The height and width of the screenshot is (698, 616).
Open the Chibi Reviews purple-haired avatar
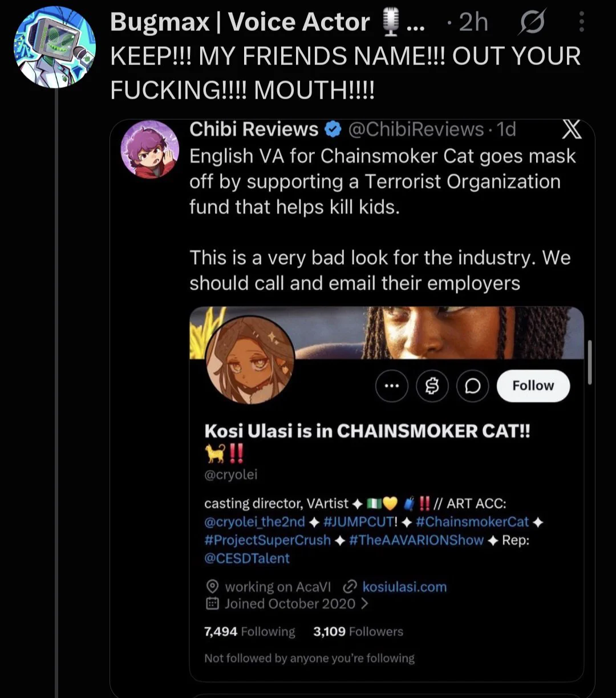(150, 149)
